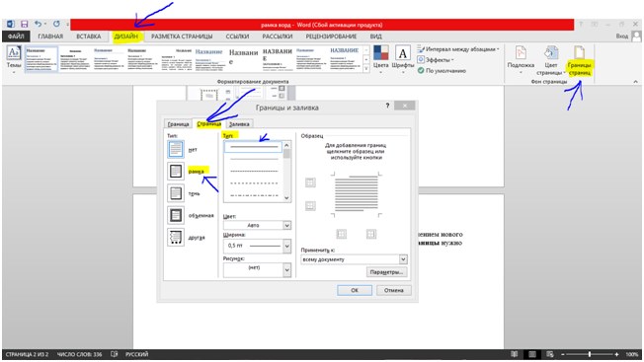Open the Цвета theme colors icon

380,53
